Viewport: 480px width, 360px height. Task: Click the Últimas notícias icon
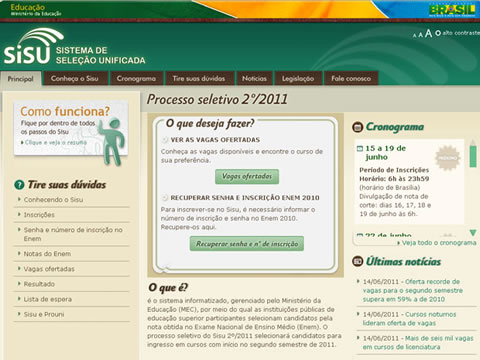tap(357, 261)
